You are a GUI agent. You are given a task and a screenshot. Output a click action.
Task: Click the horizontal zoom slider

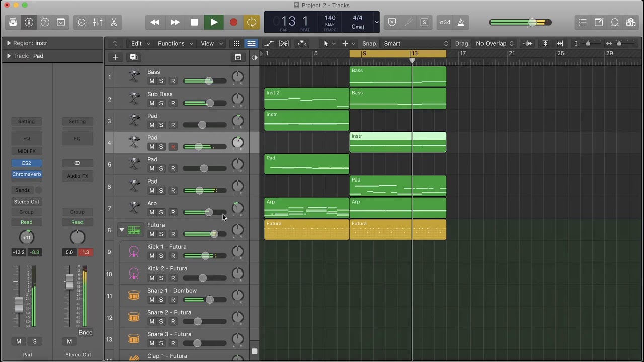[619, 44]
